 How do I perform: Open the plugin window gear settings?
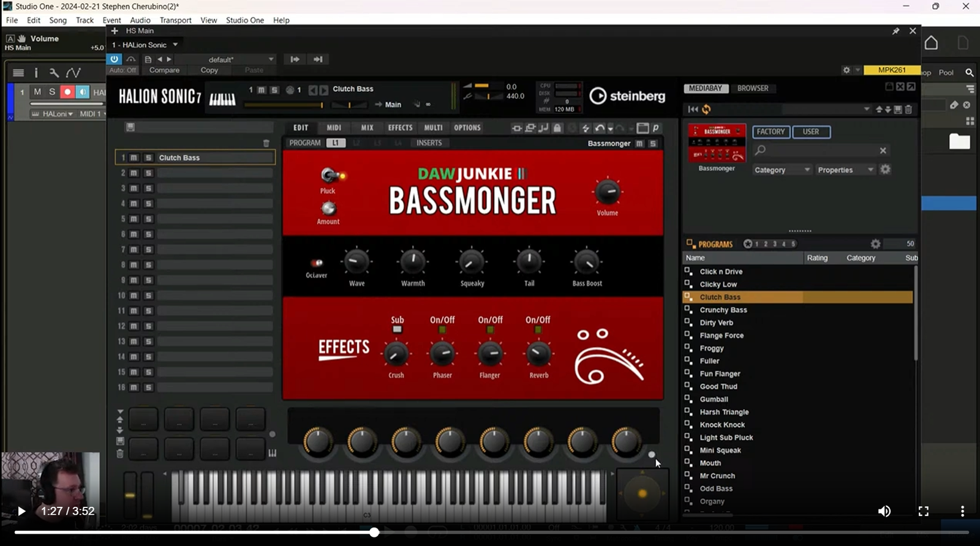pos(846,70)
